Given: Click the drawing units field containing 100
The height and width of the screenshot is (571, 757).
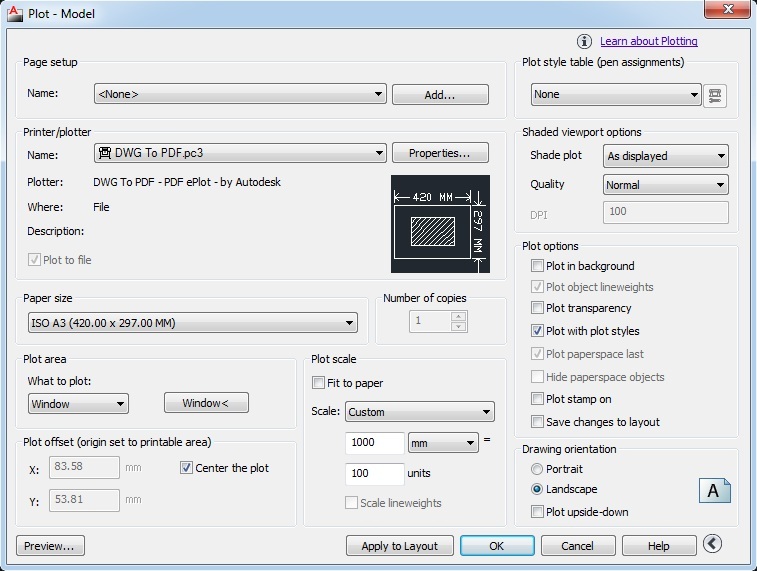Looking at the screenshot, I should pyautogui.click(x=375, y=474).
